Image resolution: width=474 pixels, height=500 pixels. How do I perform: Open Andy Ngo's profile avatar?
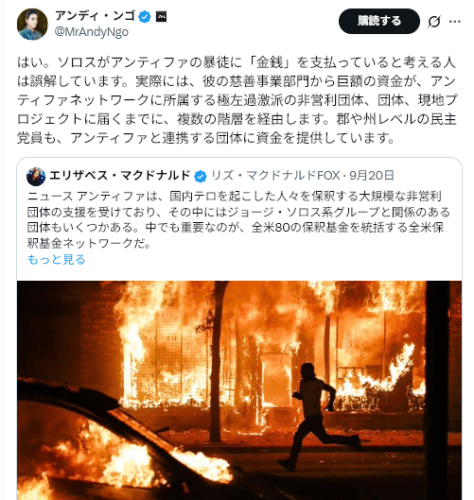click(x=32, y=24)
